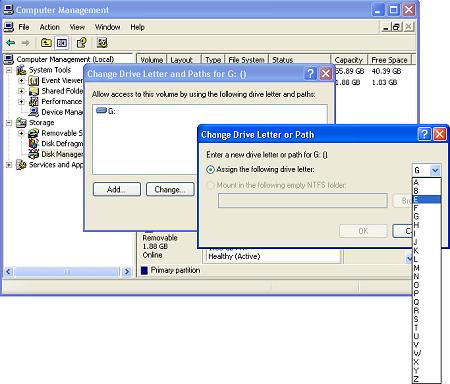Screen dimensions: 450x384
Task: Open the File menu
Action: tap(24, 27)
